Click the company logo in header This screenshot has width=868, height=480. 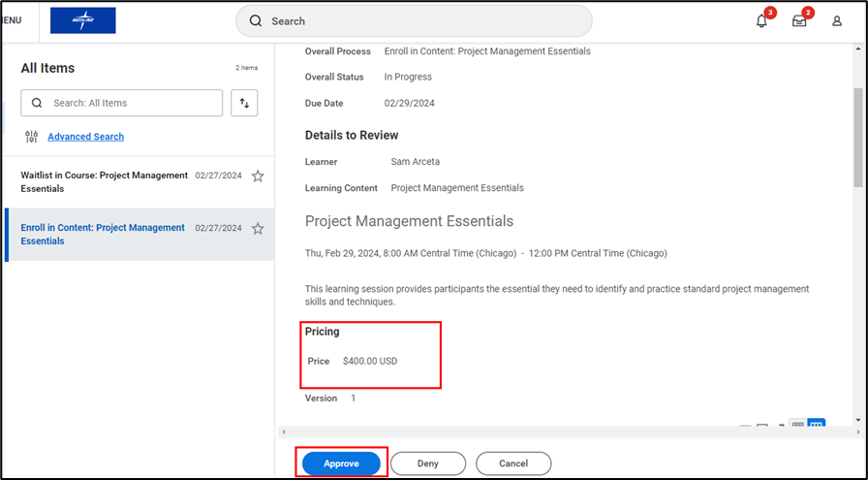pyautogui.click(x=82, y=20)
